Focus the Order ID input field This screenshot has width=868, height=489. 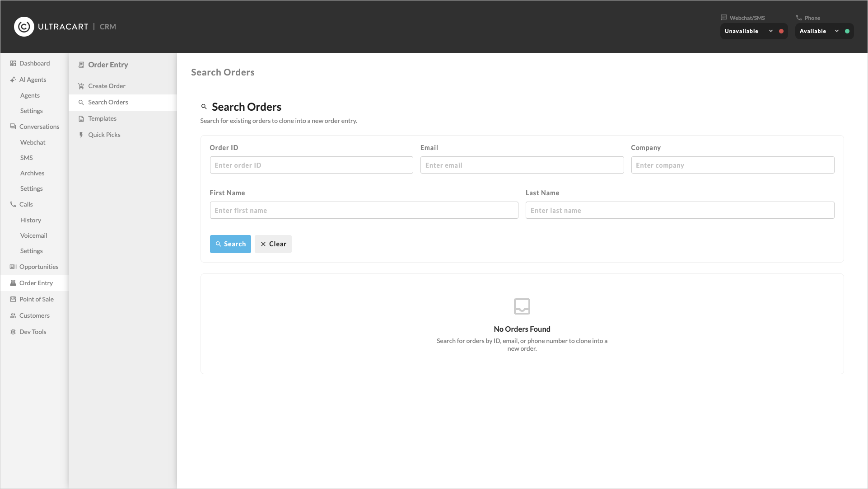[312, 165]
